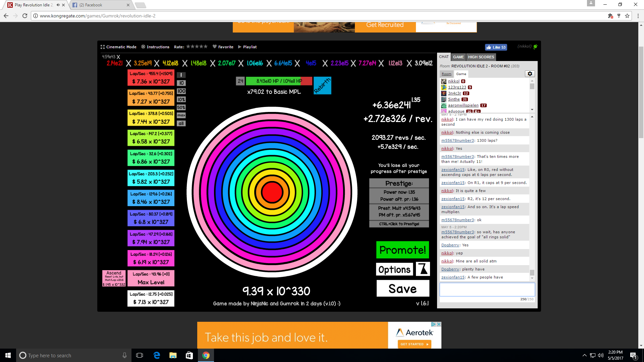Set buy amount to 10
This screenshot has height=362, width=644.
[181, 83]
